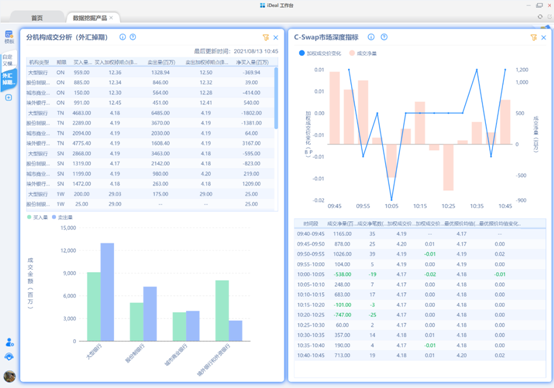The width and height of the screenshot is (554, 388).
Task: Sort by the 净买入量(百万) column header
Action: coord(252,62)
